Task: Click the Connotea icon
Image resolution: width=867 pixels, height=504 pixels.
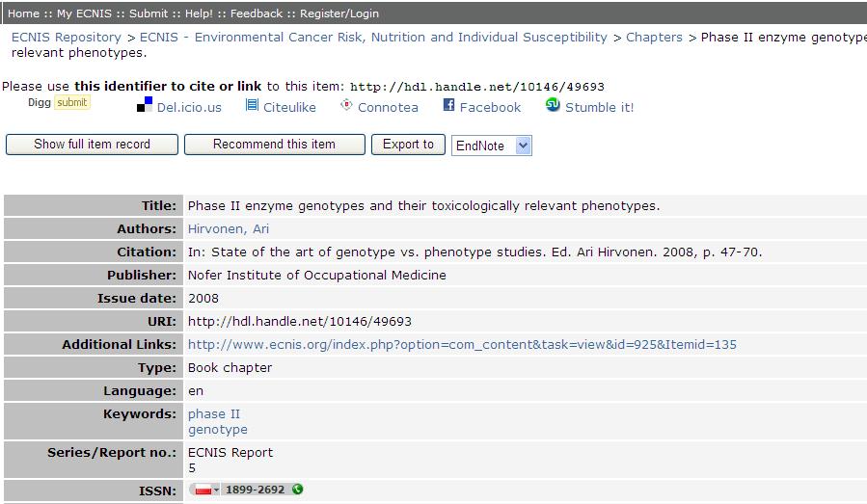Action: 346,104
